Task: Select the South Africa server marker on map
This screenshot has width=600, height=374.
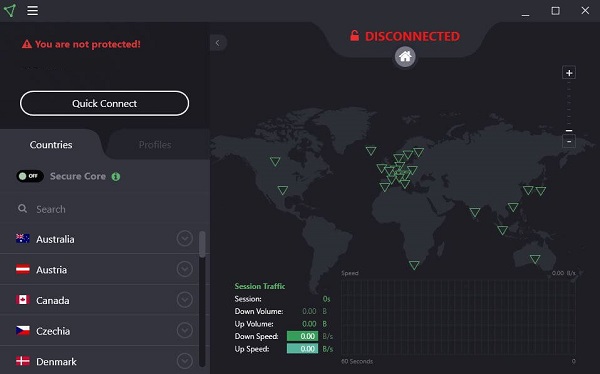Action: [x=414, y=265]
